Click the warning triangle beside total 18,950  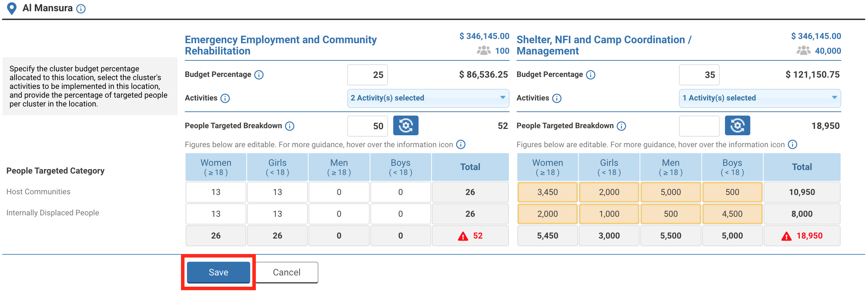[786, 236]
